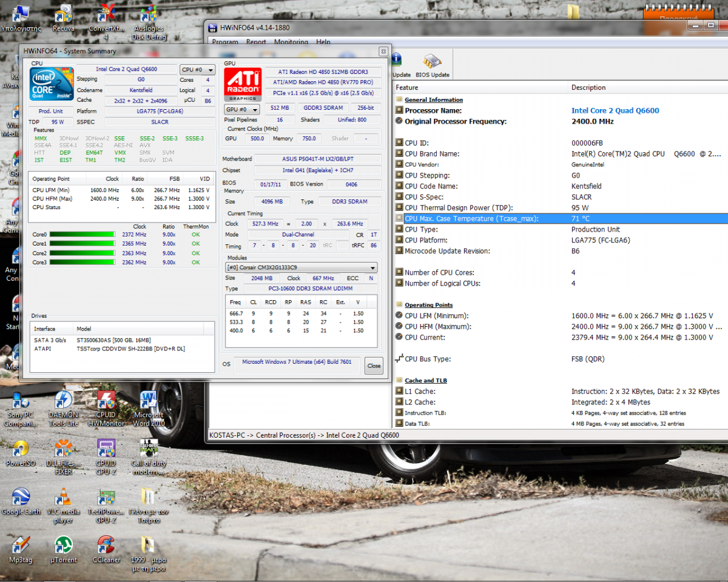Select the CPU Current operating point row
728x582 pixels.
(x=561, y=337)
